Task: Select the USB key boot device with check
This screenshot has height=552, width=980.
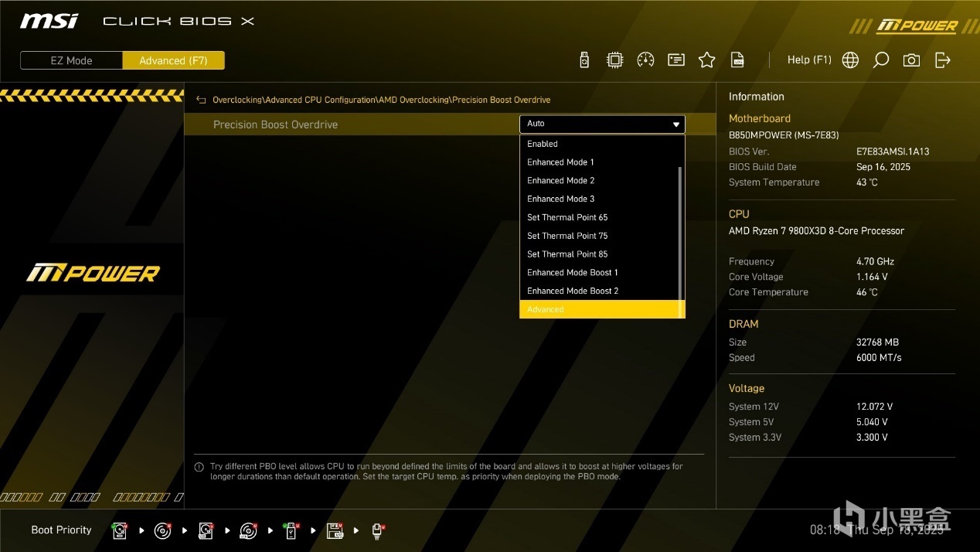Action: [291, 530]
